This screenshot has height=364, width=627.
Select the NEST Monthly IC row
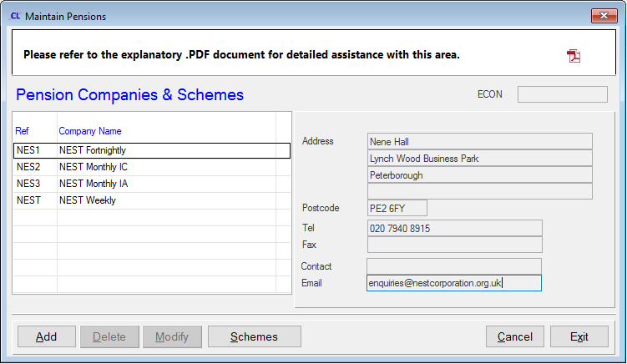coord(152,167)
